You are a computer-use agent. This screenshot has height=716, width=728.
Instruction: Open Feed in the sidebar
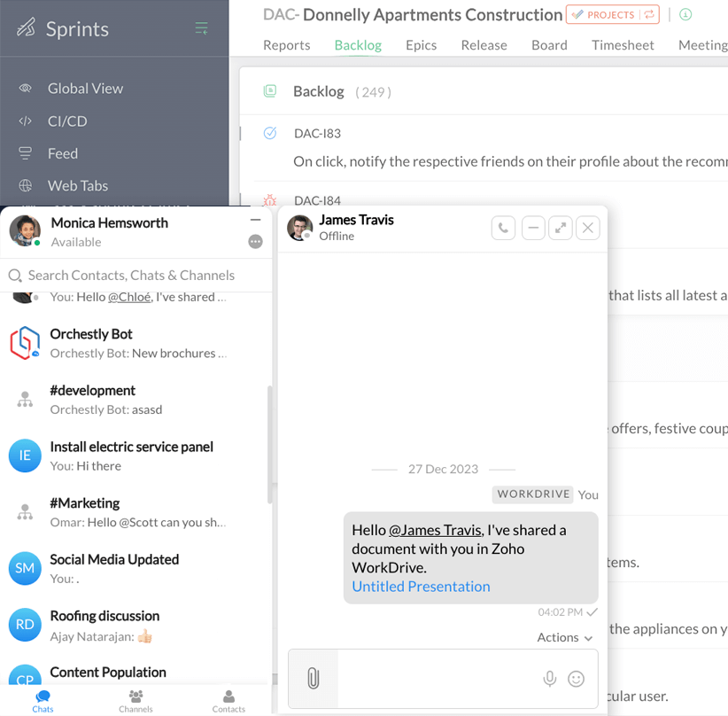click(x=63, y=153)
